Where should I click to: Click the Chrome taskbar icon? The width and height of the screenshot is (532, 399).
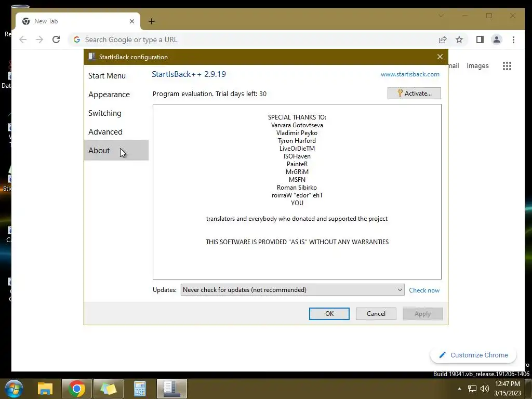pos(77,389)
